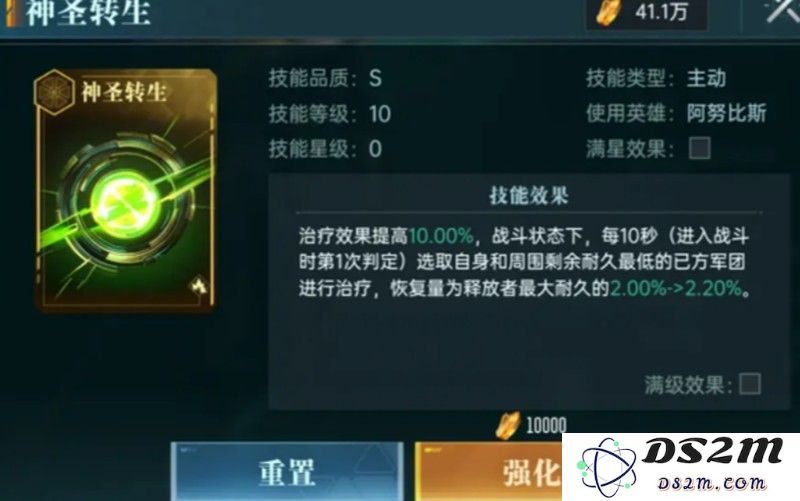Image resolution: width=800 pixels, height=501 pixels.
Task: Click the 重置 reset button
Action: 287,472
